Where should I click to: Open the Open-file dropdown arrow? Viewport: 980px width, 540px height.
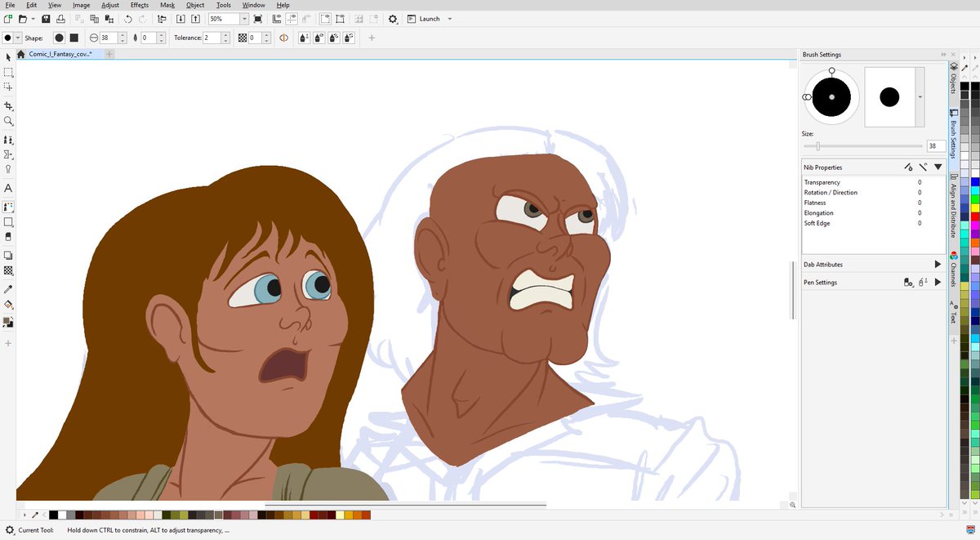pos(33,19)
